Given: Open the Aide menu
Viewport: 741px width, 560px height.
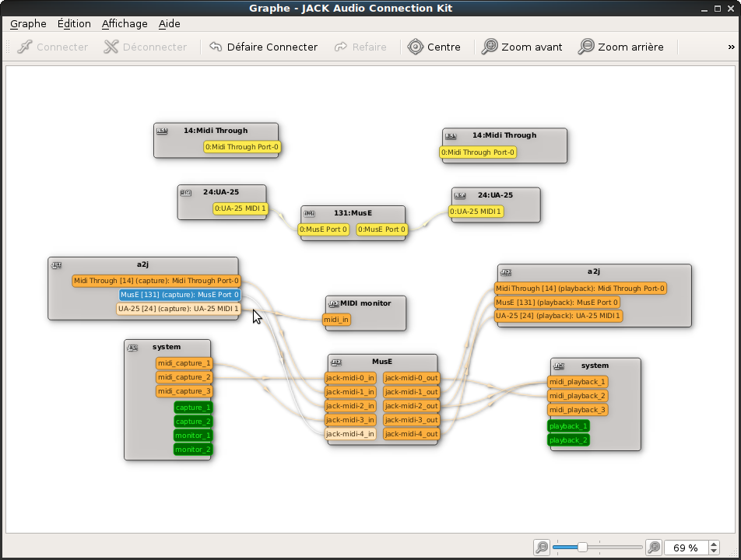Looking at the screenshot, I should (169, 23).
